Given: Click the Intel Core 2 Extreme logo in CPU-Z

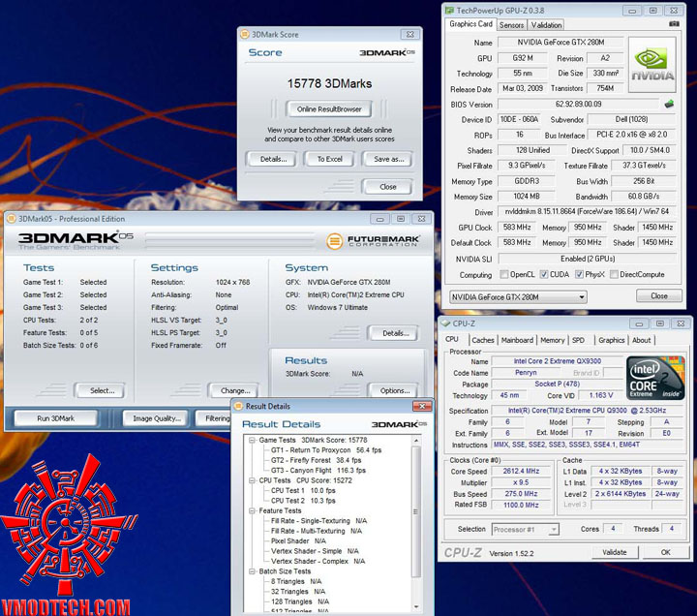Looking at the screenshot, I should (655, 378).
